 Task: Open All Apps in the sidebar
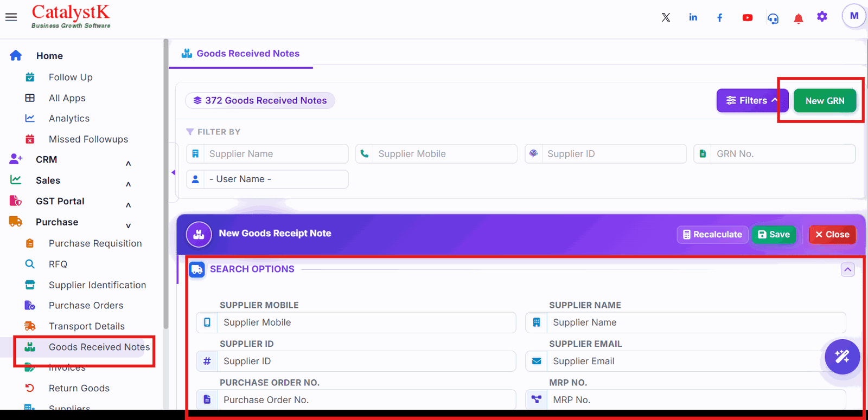[x=67, y=98]
